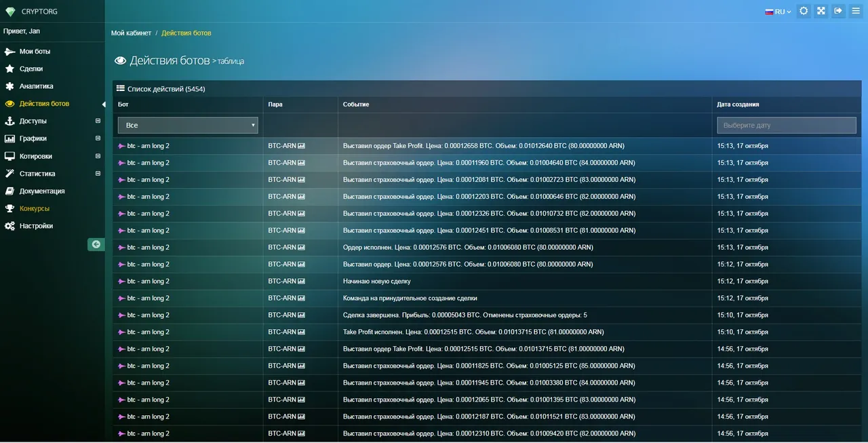Click the 'Список действий (5454)' panel title
The height and width of the screenshot is (443, 868).
click(166, 89)
